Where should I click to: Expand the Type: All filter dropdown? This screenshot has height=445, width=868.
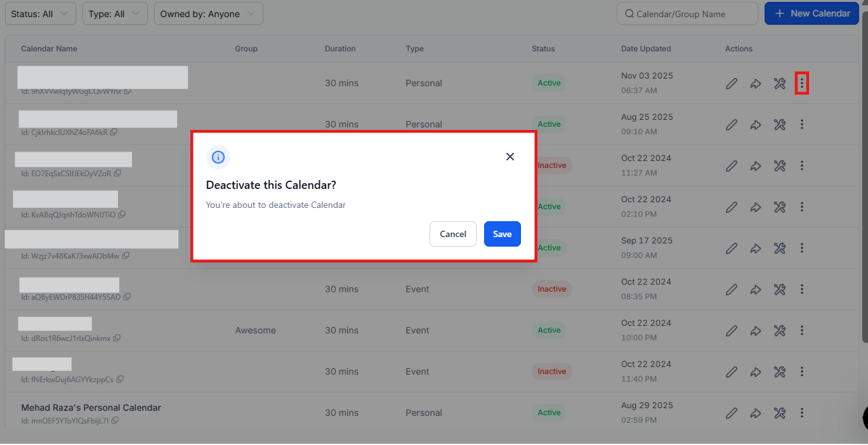pos(115,13)
